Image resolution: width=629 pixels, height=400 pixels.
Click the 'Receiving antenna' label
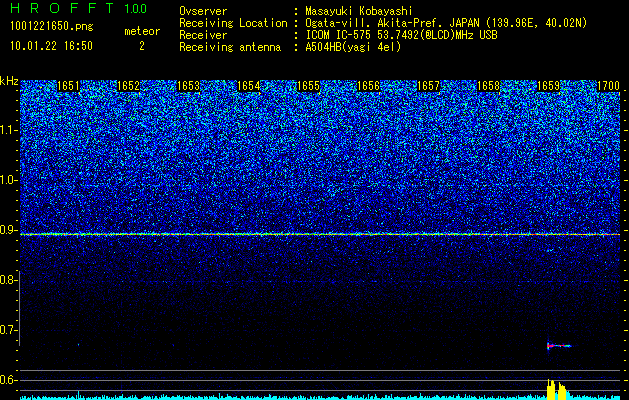coord(230,47)
